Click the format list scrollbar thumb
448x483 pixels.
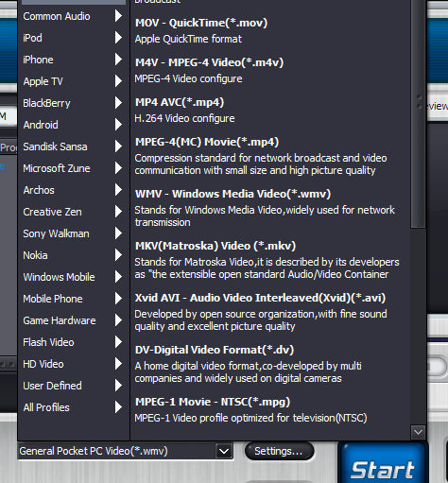pos(419,113)
